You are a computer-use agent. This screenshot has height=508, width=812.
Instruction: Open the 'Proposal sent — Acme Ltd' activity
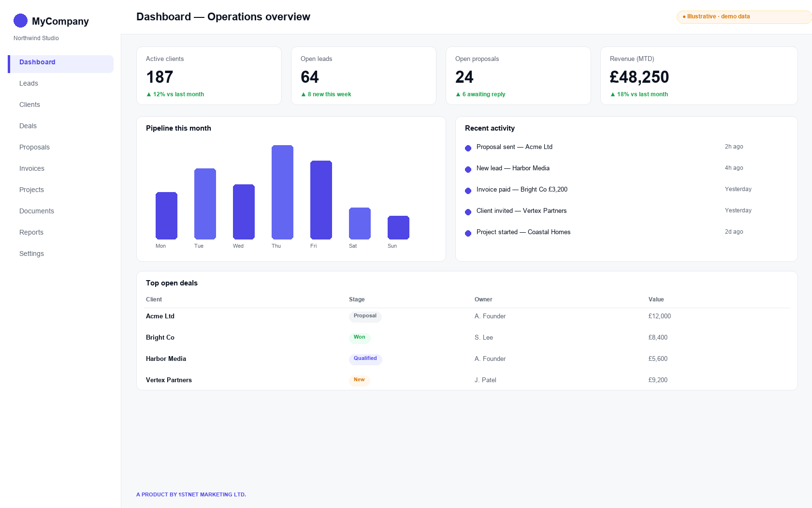click(514, 147)
